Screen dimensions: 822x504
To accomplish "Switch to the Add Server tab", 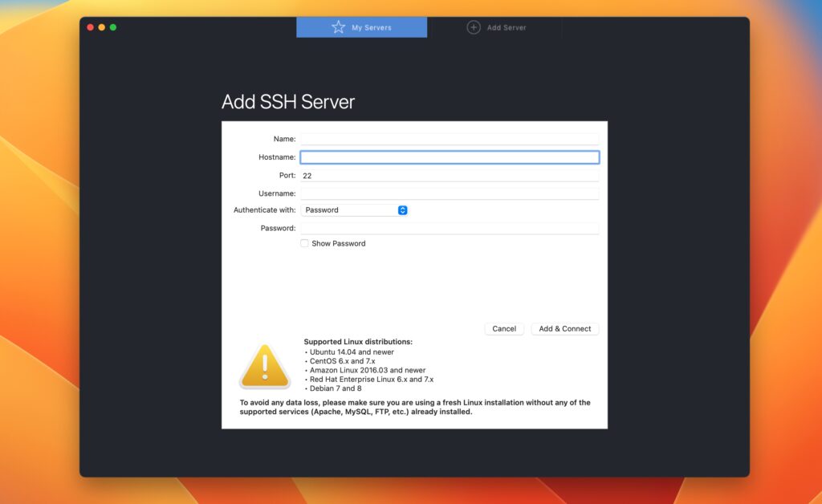I will [x=498, y=26].
